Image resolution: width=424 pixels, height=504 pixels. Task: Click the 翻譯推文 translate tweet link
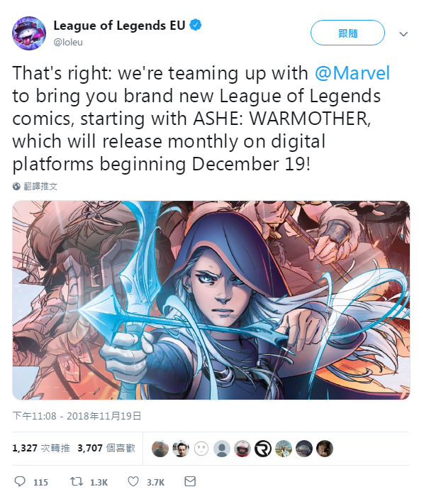pyautogui.click(x=40, y=187)
